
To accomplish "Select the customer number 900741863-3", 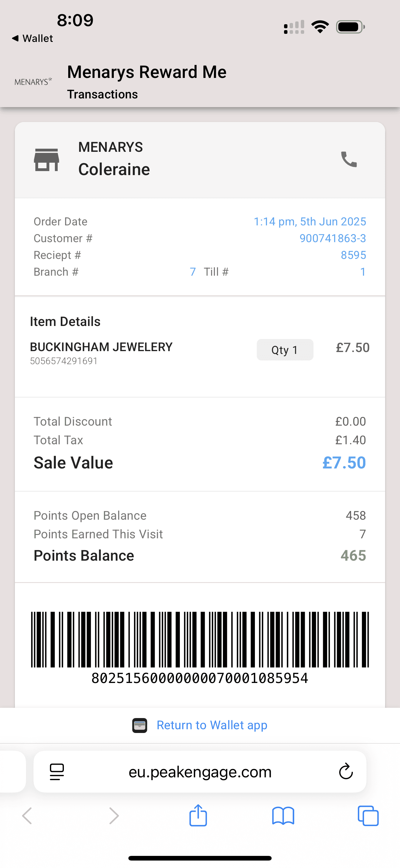I will [333, 238].
